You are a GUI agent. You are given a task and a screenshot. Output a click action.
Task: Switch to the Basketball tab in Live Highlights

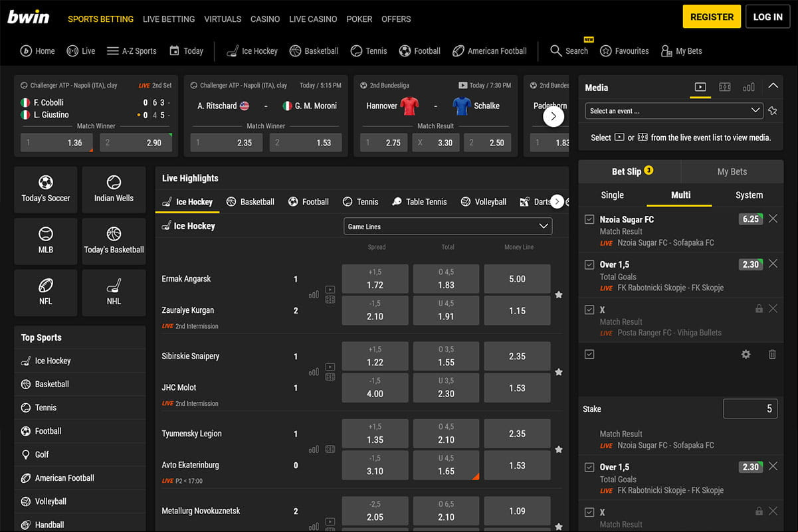coord(250,202)
